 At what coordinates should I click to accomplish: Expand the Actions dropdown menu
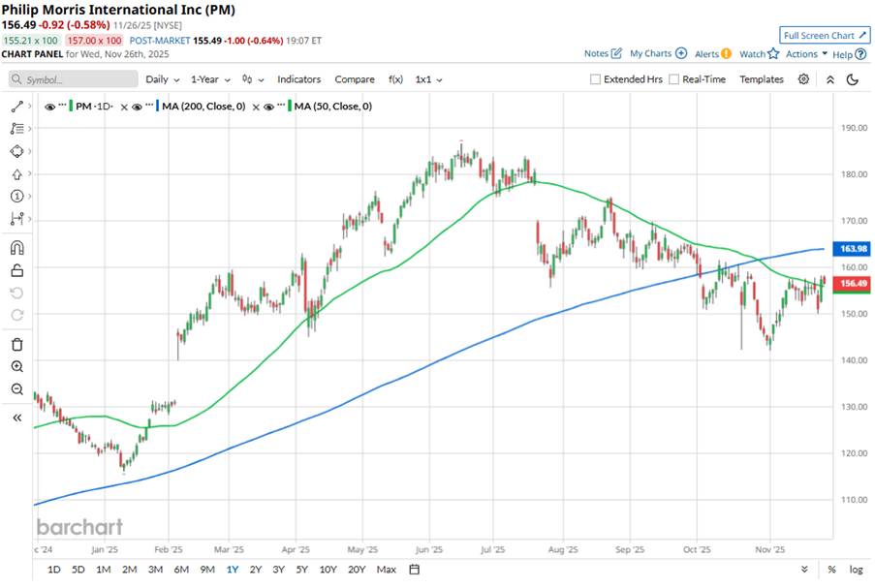pos(806,54)
